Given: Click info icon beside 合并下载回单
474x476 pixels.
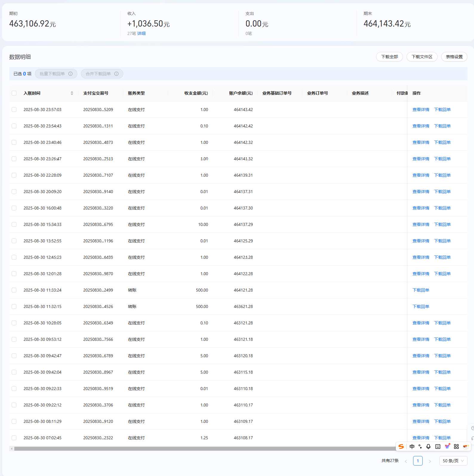Looking at the screenshot, I should 116,74.
